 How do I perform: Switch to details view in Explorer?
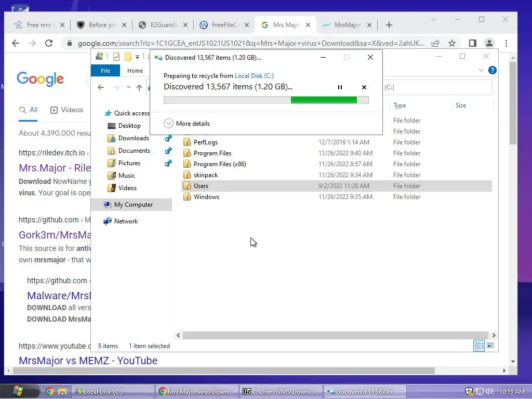point(479,345)
